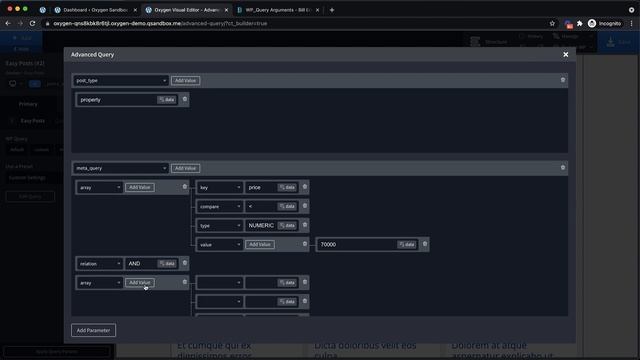The image size is (640, 360).
Task: Switch to Dashboard Oxygen Sandbox tab
Action: (x=95, y=10)
